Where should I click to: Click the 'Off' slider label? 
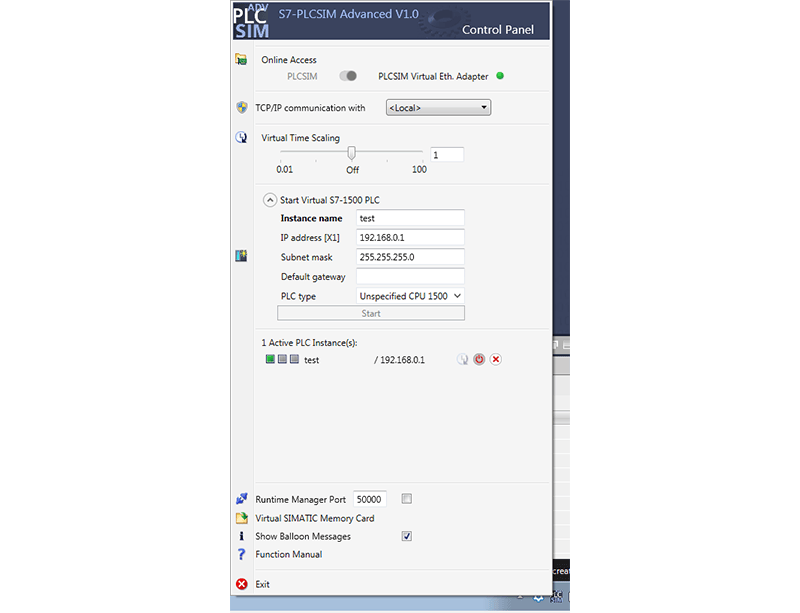click(x=352, y=170)
